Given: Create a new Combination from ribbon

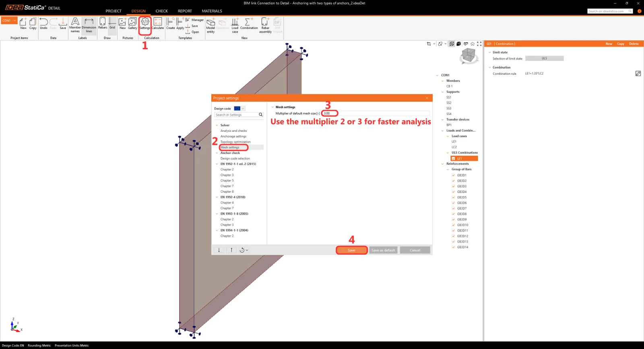Looking at the screenshot, I should pyautogui.click(x=249, y=24).
